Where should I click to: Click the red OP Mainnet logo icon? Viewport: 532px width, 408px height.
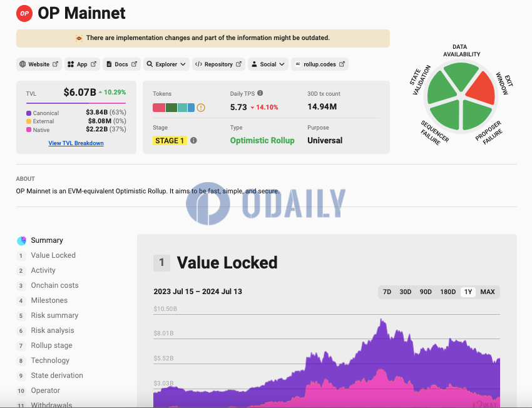[x=24, y=14]
